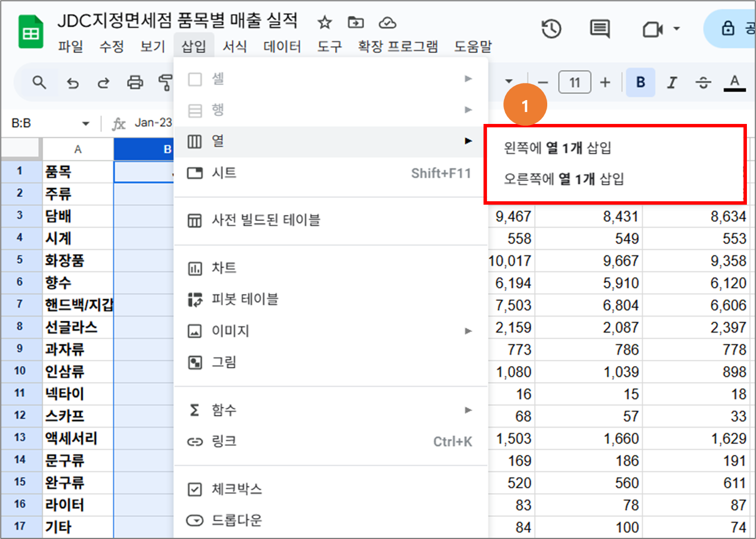Insert a 그림 drawing
756x539 pixels.
[x=331, y=362]
